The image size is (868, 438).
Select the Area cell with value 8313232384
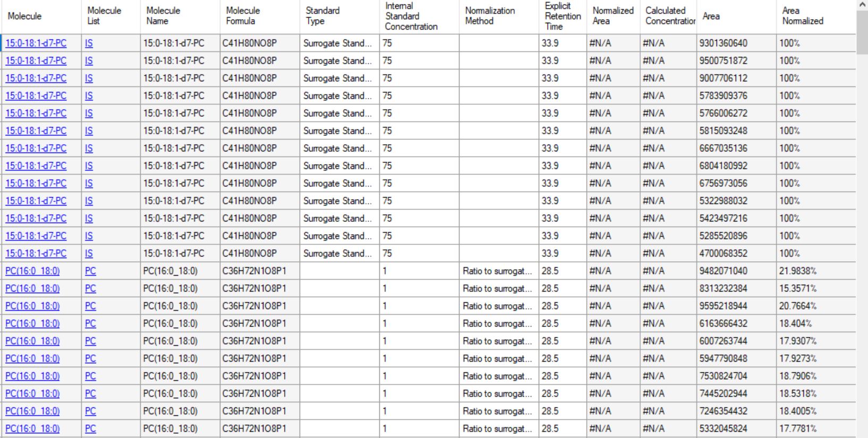tap(723, 289)
